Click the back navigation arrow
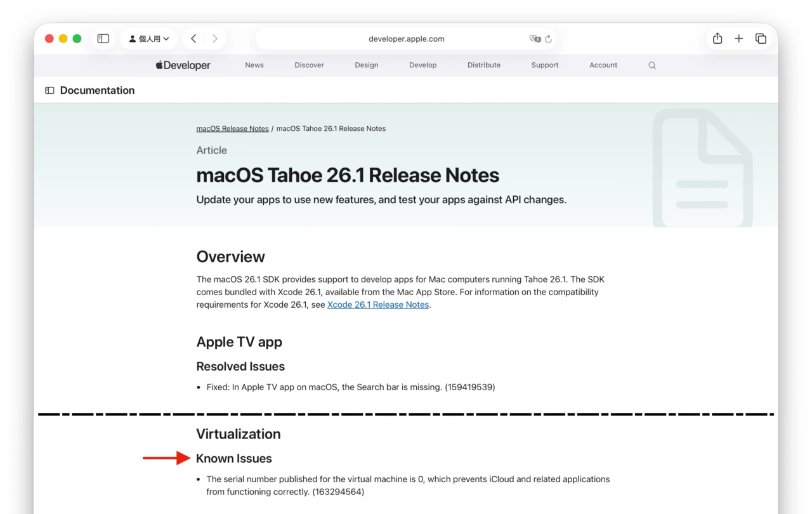 click(x=193, y=38)
